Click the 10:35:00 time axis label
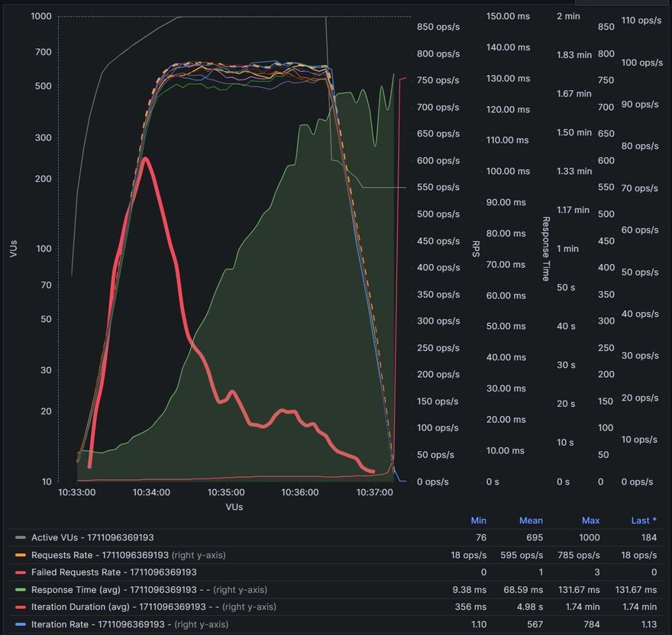 (226, 493)
